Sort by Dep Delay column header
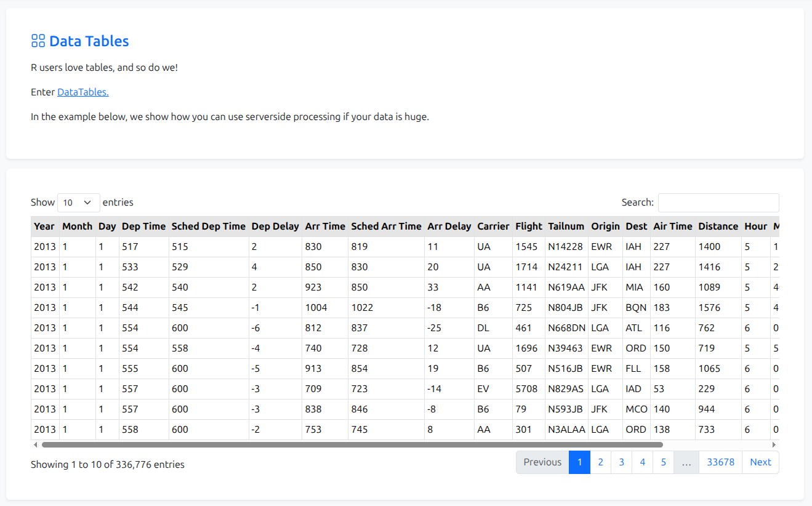Viewport: 812px width, 506px height. click(x=275, y=227)
